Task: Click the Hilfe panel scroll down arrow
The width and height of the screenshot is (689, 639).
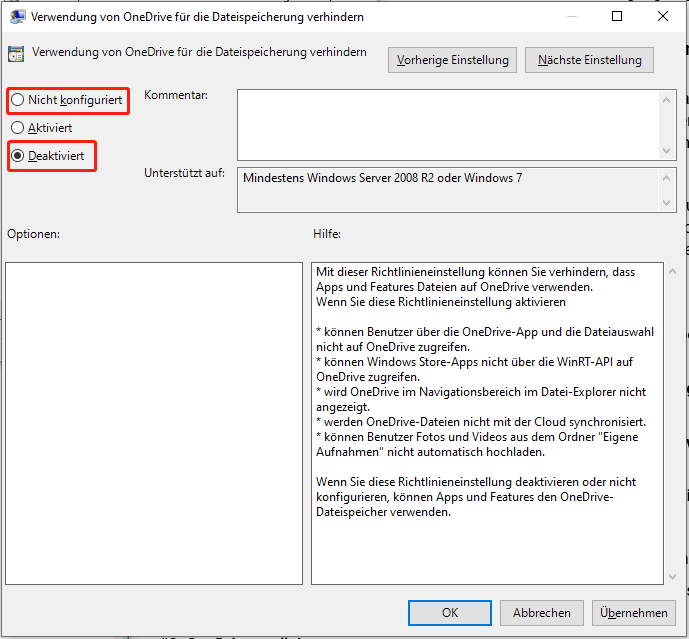Action: [x=672, y=577]
